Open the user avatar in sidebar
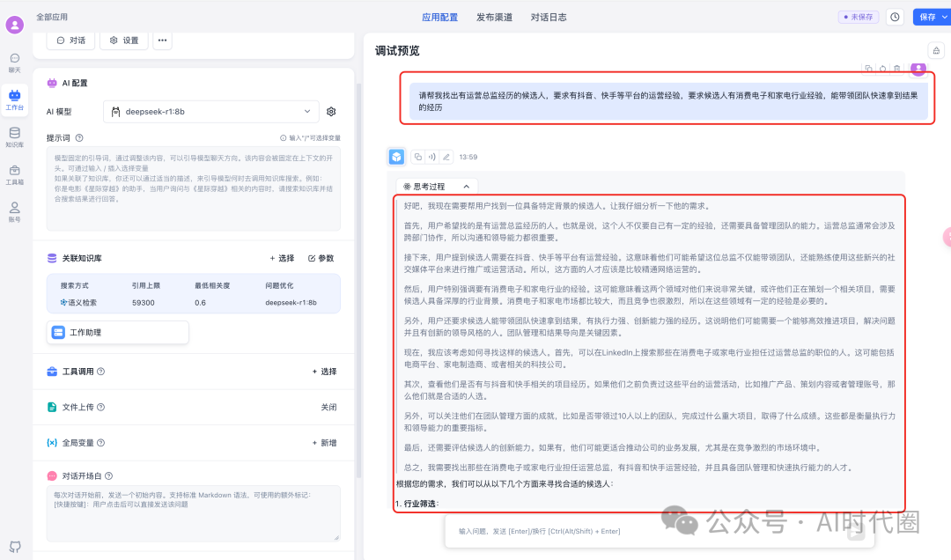This screenshot has height=560, width=951. (x=15, y=25)
